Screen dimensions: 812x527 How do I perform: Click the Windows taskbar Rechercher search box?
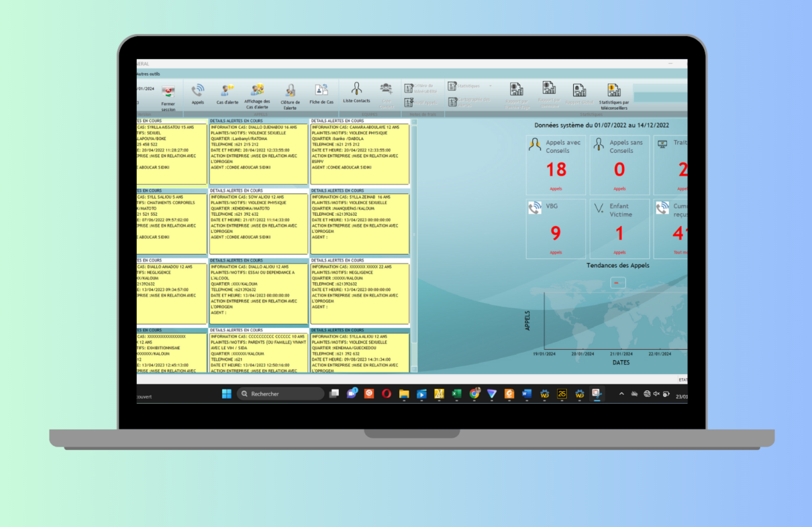(281, 394)
